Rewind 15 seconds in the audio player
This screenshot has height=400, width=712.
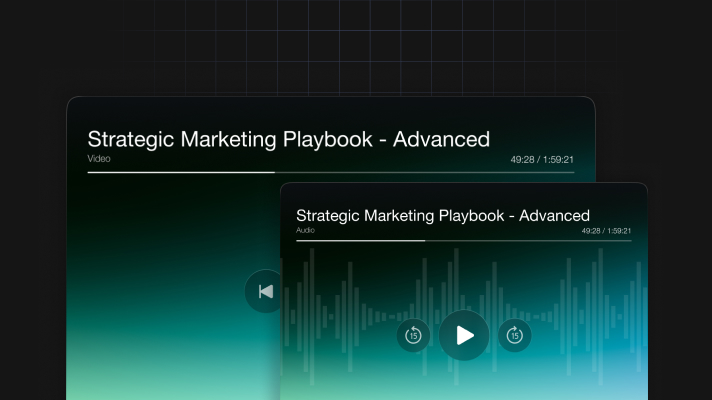(x=413, y=335)
